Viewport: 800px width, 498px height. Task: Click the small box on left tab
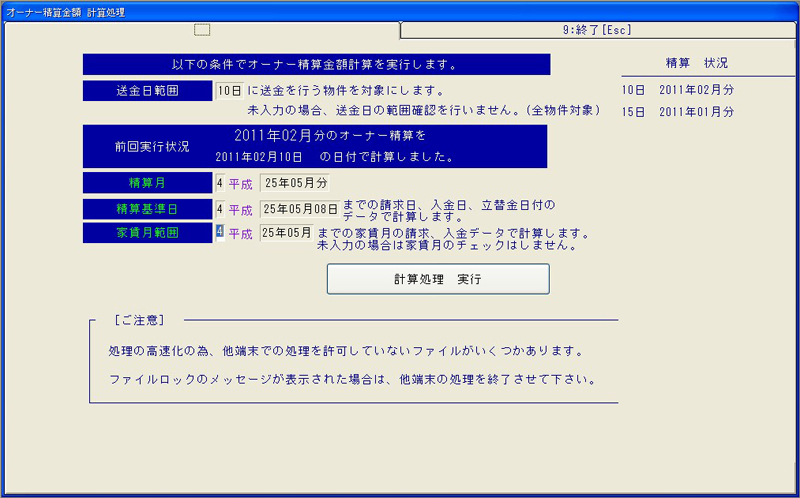click(202, 30)
